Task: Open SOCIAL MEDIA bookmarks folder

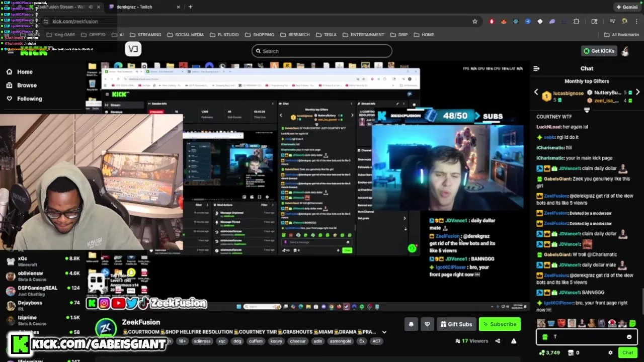Action: tap(186, 35)
